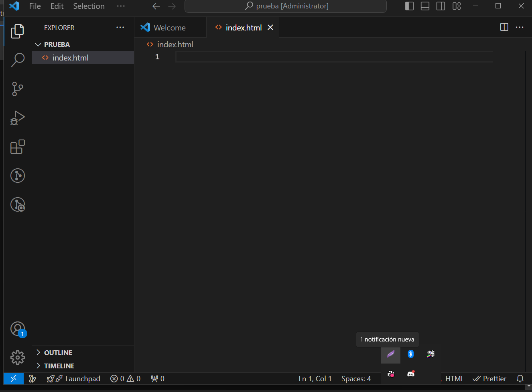
Task: Show errors and warnings problems count
Action: click(x=125, y=378)
